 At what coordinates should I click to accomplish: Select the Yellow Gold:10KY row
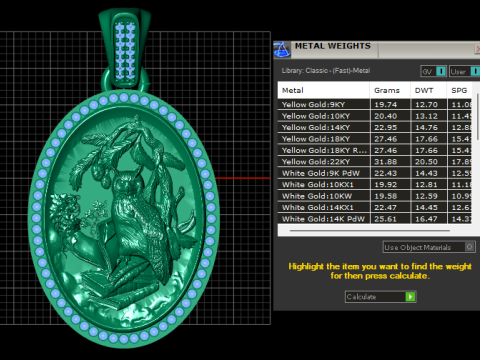pos(375,116)
